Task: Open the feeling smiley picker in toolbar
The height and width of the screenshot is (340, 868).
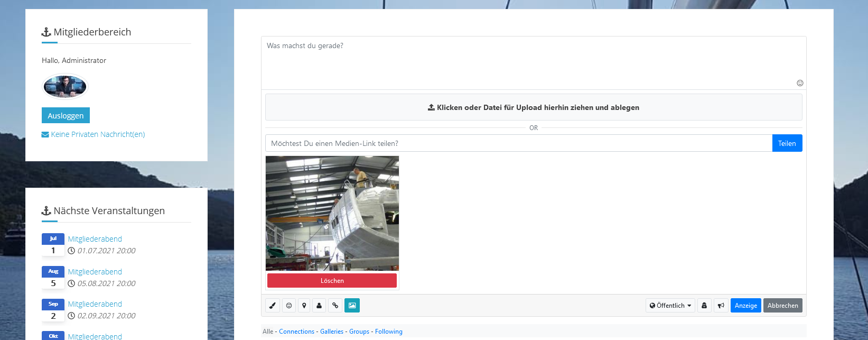Action: coord(289,306)
